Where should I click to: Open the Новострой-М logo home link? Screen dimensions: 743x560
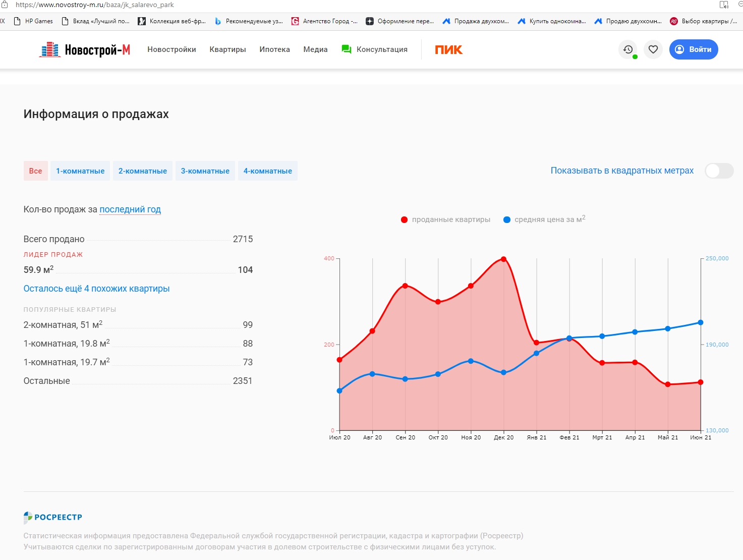click(85, 49)
